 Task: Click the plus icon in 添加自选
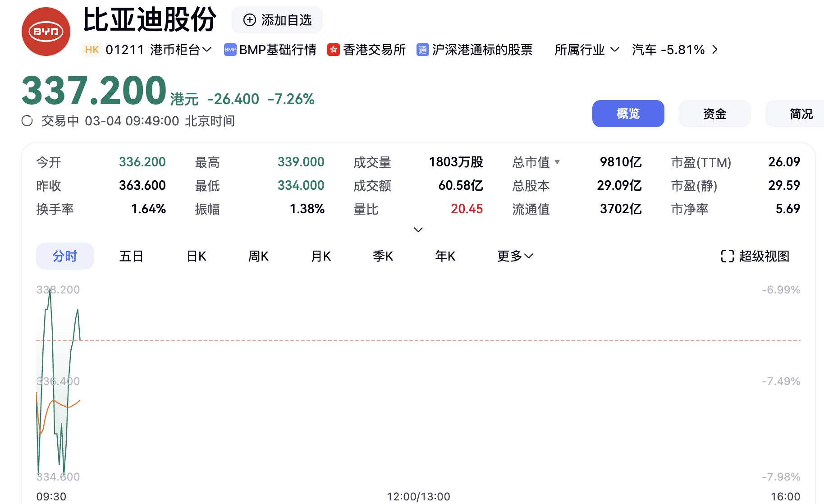[x=250, y=20]
